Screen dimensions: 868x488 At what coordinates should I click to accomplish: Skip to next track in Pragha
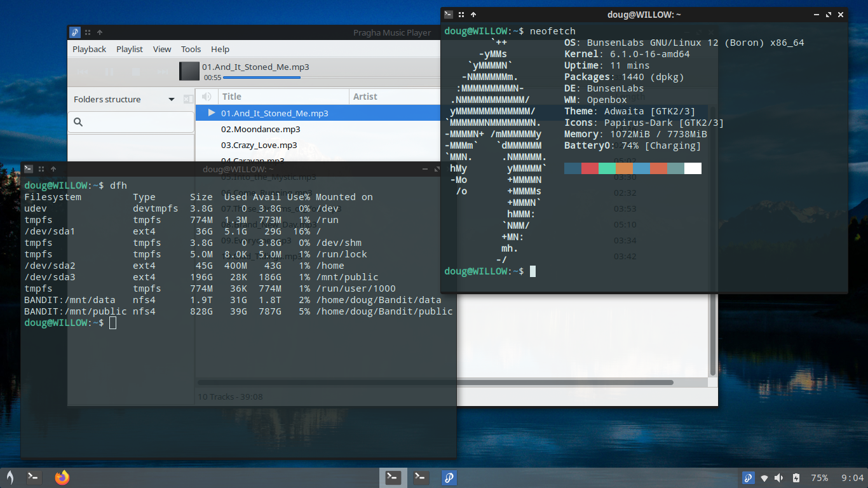163,72
